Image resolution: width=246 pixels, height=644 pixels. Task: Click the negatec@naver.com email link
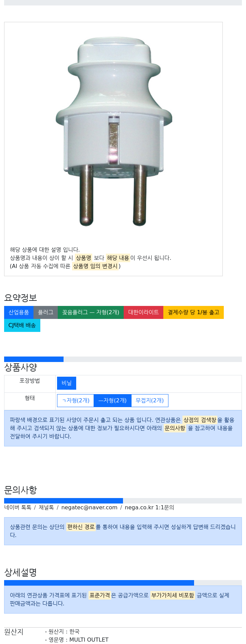coord(89,508)
